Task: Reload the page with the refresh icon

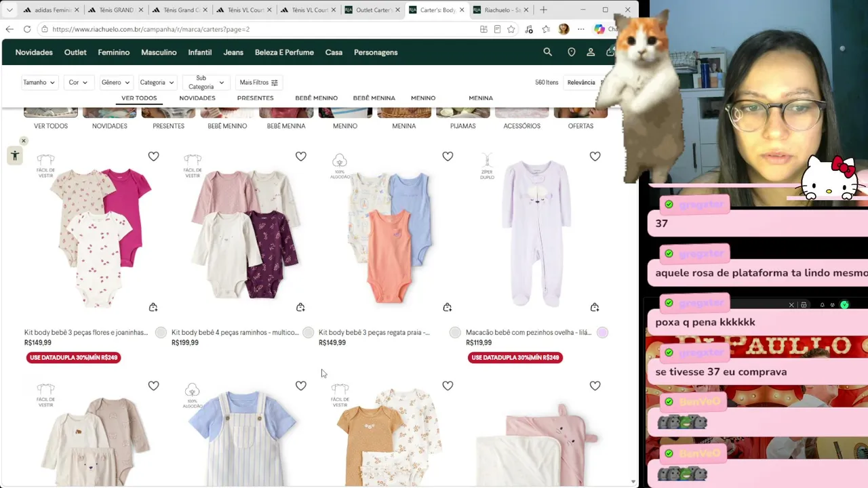Action: pyautogui.click(x=27, y=29)
